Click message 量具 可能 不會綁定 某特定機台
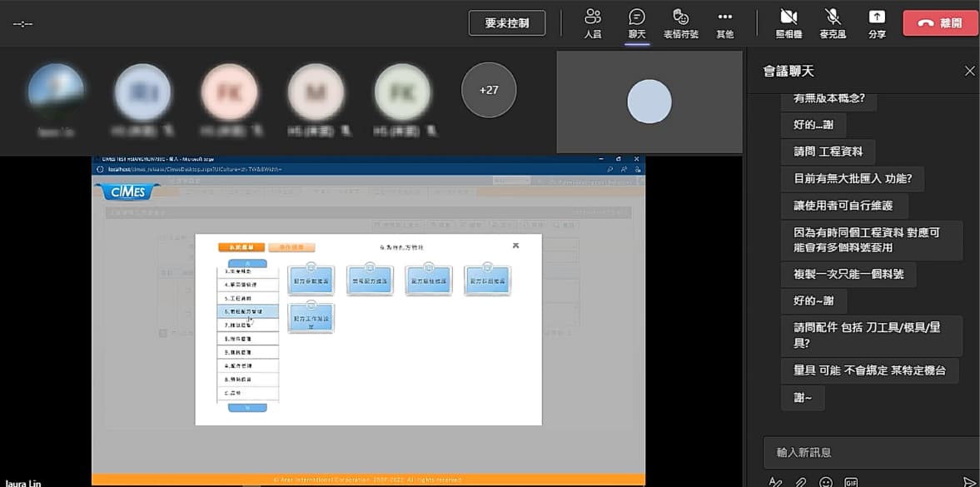 pos(870,370)
